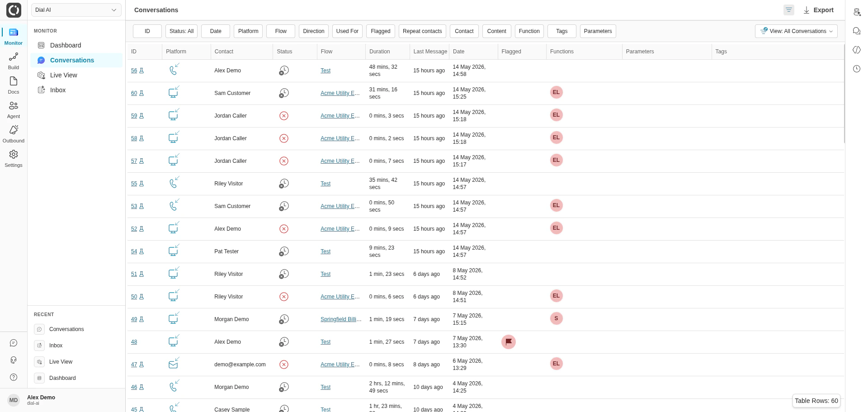Click the chat bubbles icon in right rail

click(x=857, y=31)
